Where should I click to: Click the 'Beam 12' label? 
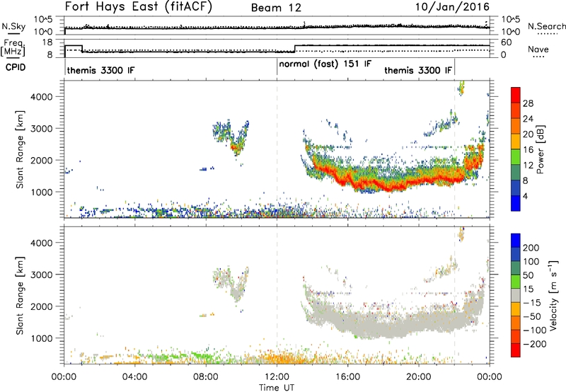click(x=276, y=8)
